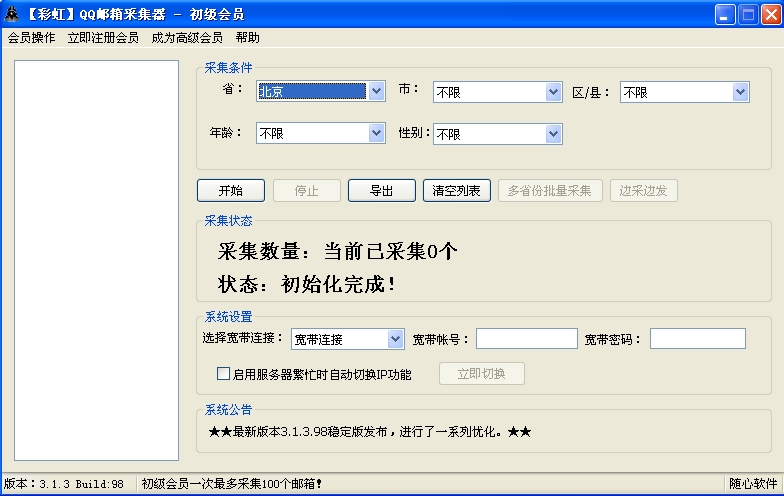Click the 导出 button

pyautogui.click(x=382, y=190)
